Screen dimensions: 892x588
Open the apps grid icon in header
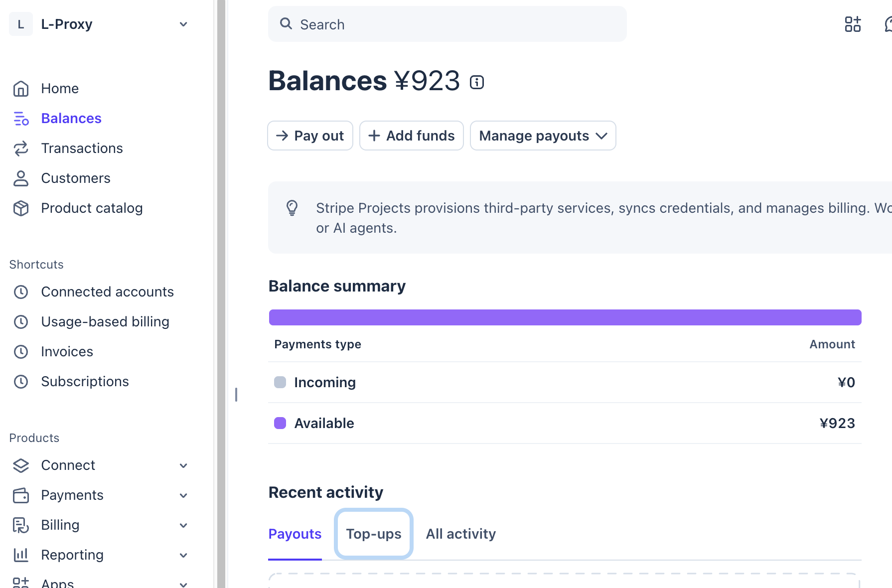click(x=853, y=24)
